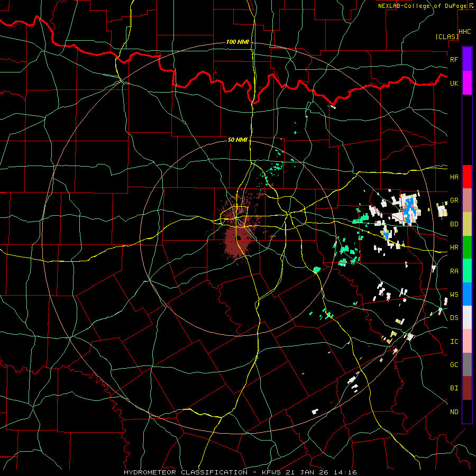Click the 50 NMI range ring label
Image resolution: width=476 pixels, height=476 pixels.
point(237,140)
